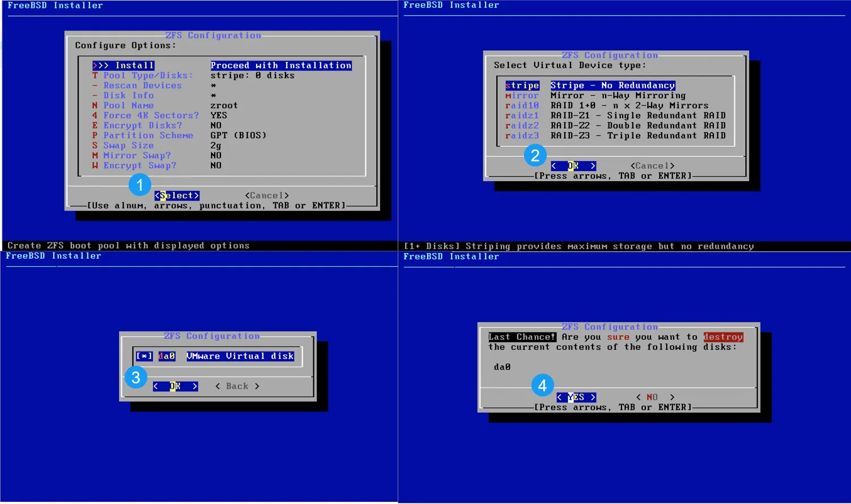
Task: Click 'RAID-Z1 - Single Redundant RAID' description
Action: [638, 116]
